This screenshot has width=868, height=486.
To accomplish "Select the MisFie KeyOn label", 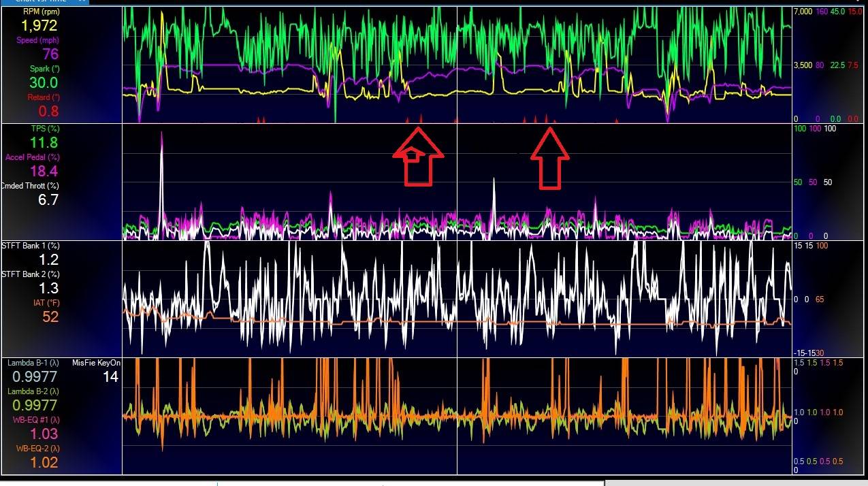I will [97, 363].
